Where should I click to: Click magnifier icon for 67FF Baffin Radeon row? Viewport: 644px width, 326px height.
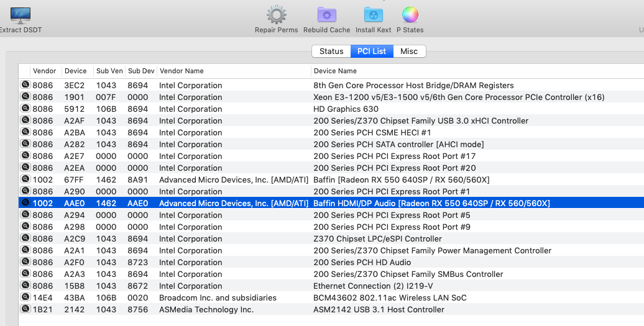pyautogui.click(x=25, y=179)
